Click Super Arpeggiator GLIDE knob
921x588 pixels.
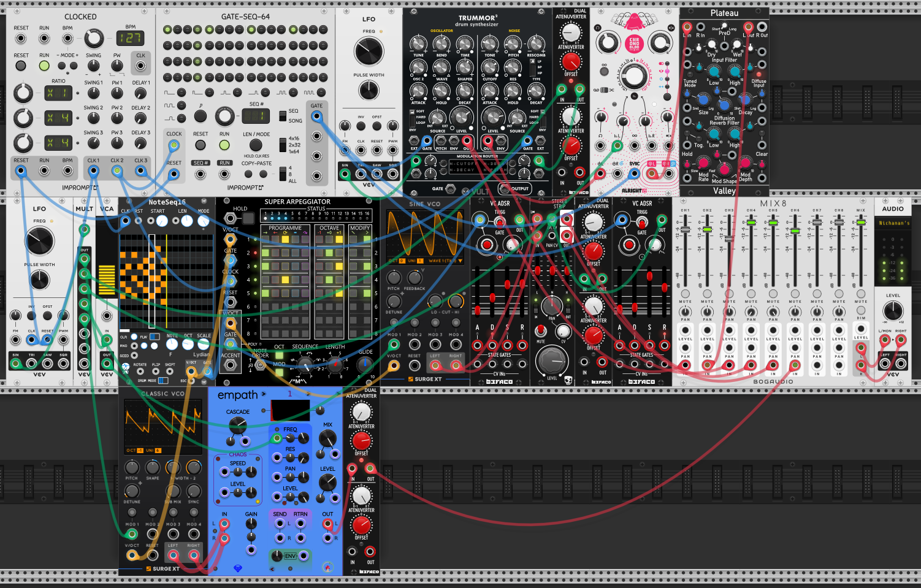click(365, 364)
